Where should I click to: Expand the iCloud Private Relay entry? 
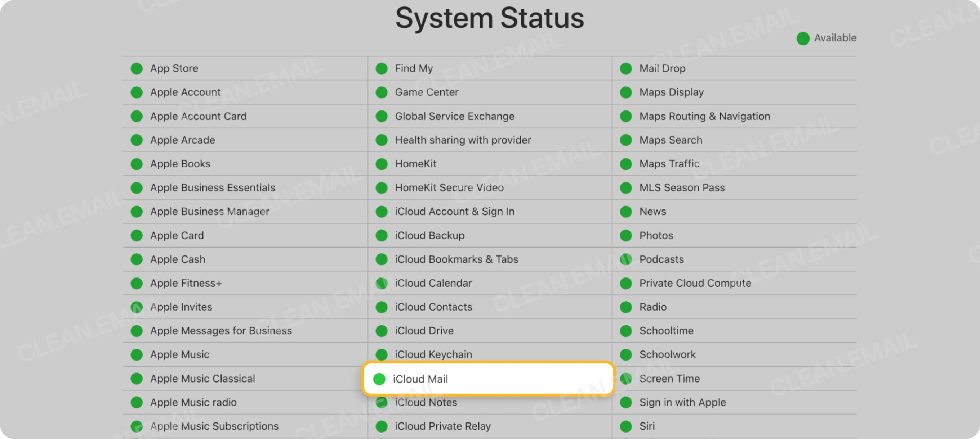pyautogui.click(x=442, y=426)
